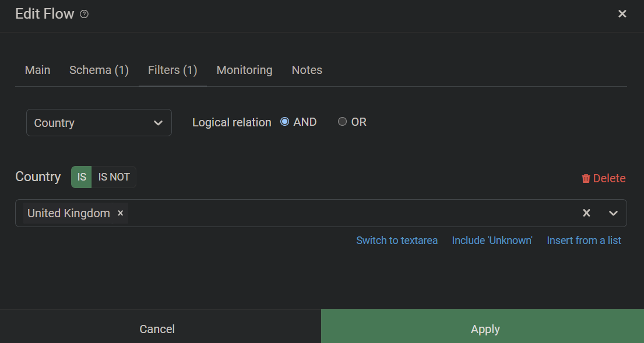Apply the flow changes

(x=483, y=329)
